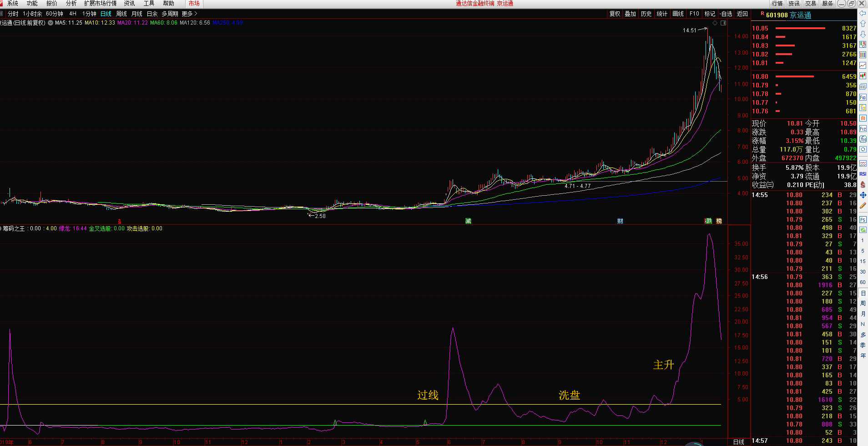Image resolution: width=868 pixels, height=446 pixels.
Task: Click the F10 company info icon
Action: click(x=863, y=97)
